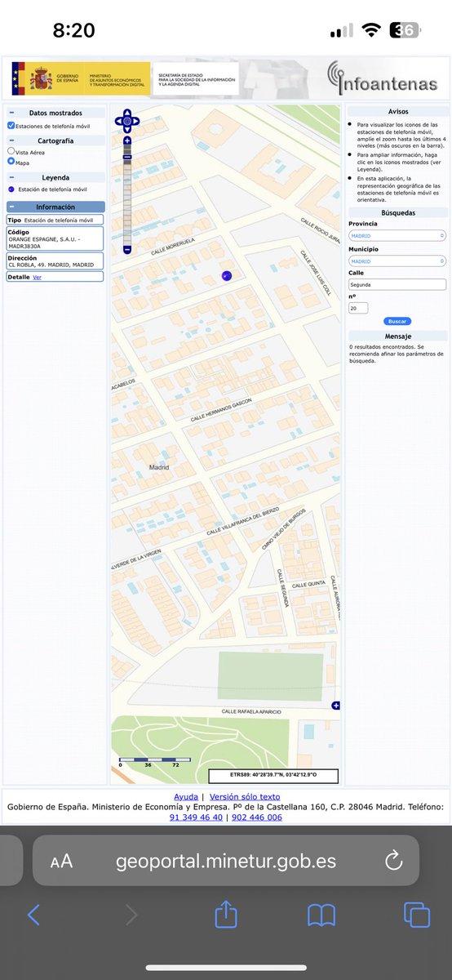Open the Ver link next to Detalle
This screenshot has width=452, height=980.
(x=36, y=277)
